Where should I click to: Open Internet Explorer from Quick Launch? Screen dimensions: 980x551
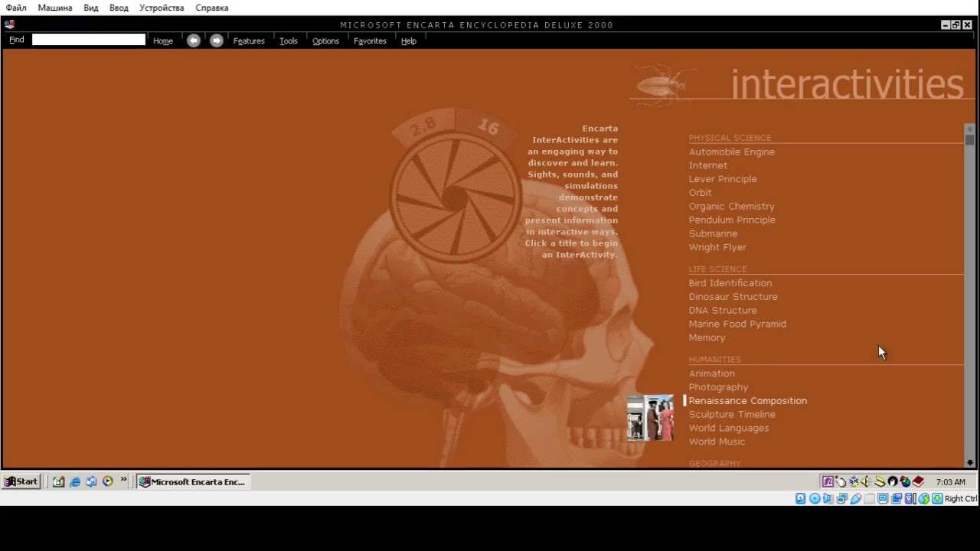[x=75, y=481]
